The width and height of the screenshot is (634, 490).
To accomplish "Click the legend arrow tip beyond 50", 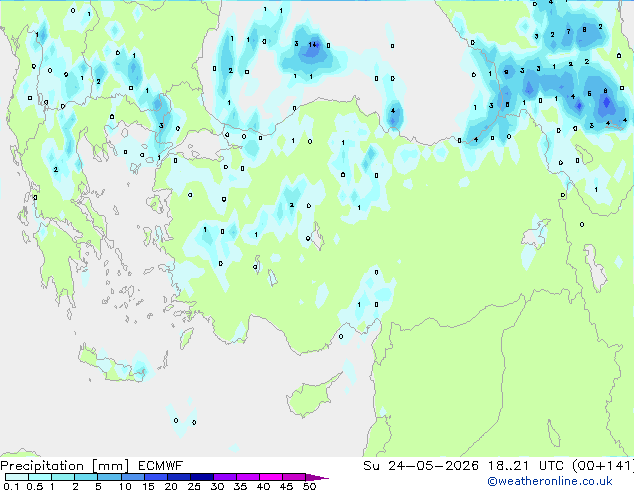I will (318, 477).
